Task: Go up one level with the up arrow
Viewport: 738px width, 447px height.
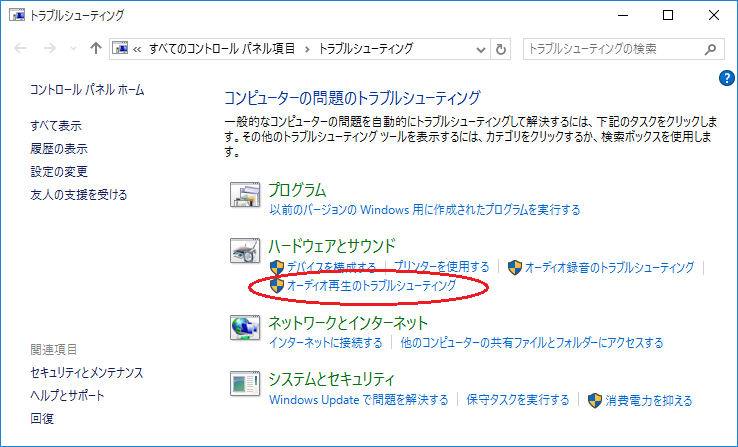Action: coord(96,48)
